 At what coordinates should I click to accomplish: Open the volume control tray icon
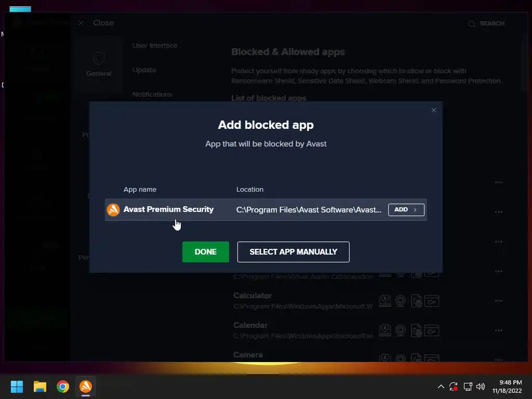click(x=481, y=387)
